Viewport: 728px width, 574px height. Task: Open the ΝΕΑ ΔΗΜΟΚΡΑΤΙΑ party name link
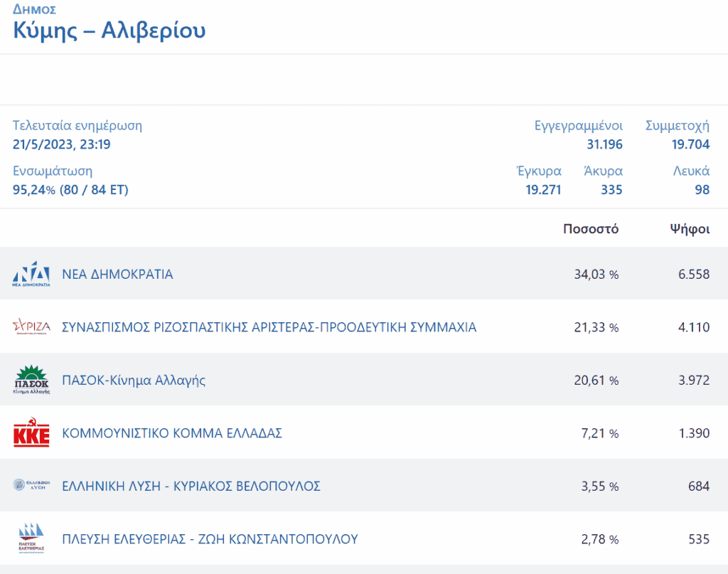(x=118, y=274)
